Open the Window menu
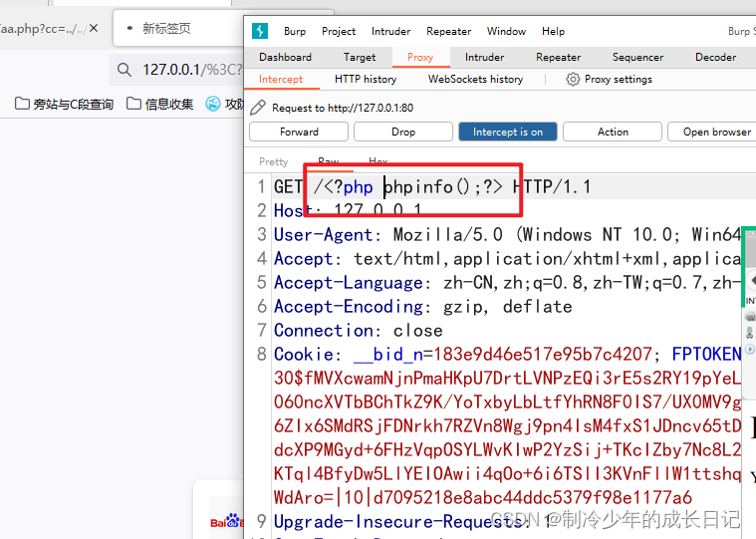Screen dimensions: 756x539 [506, 31]
